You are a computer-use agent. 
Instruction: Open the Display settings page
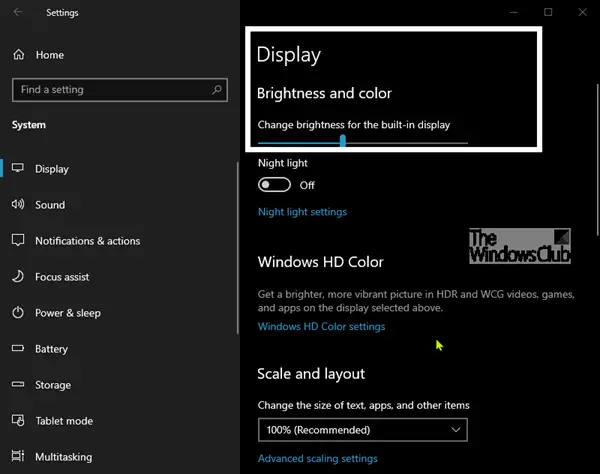tap(52, 169)
